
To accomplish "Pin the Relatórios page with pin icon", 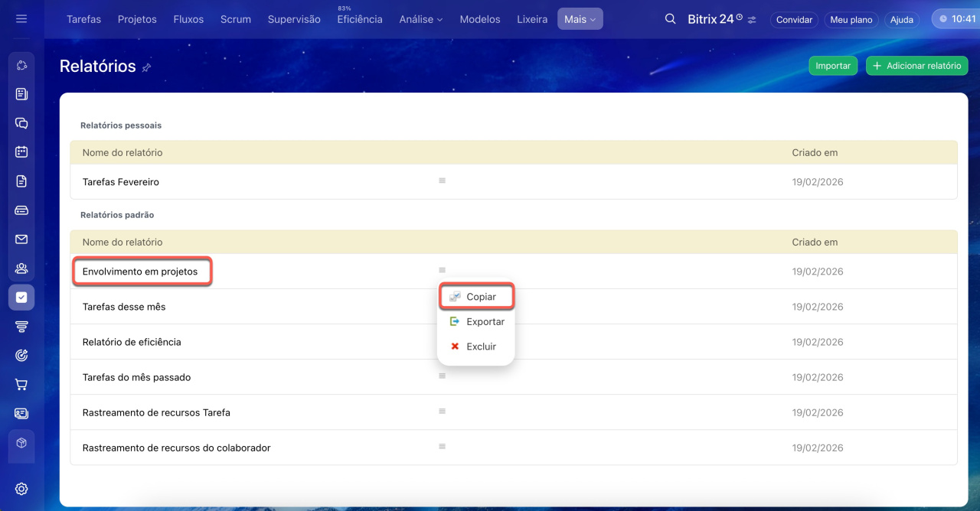I will (146, 67).
